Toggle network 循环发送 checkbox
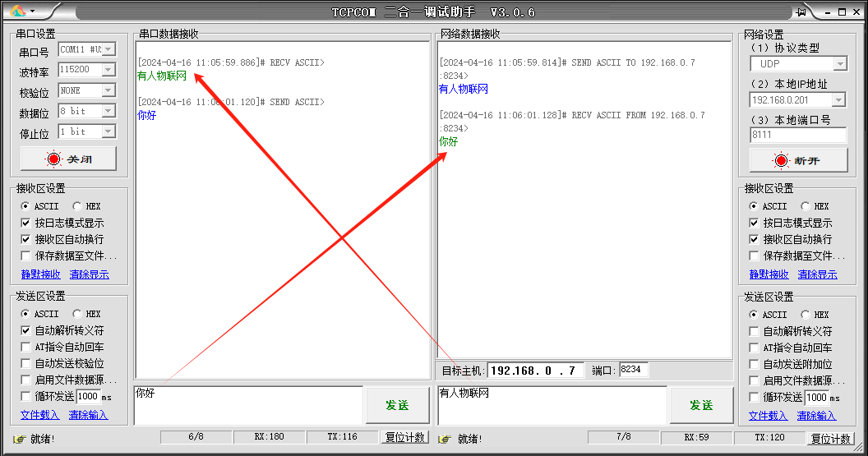 754,397
